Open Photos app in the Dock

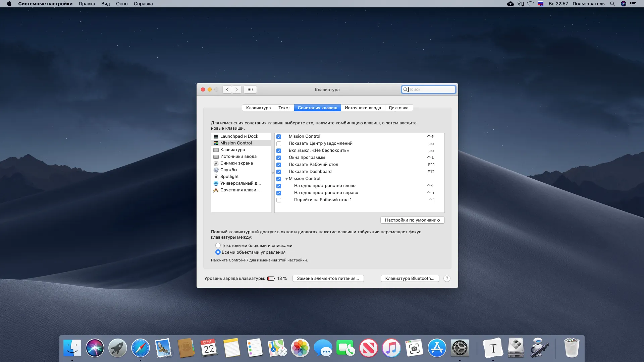(300, 348)
